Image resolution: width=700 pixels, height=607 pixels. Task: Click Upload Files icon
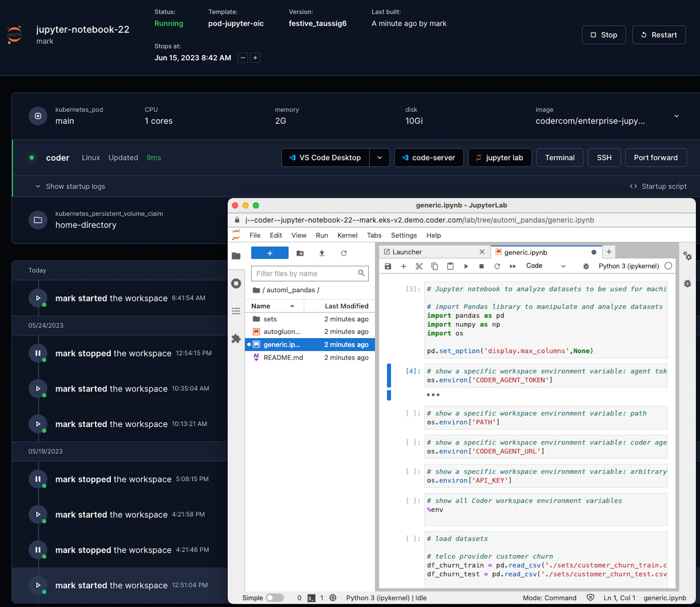coord(322,253)
